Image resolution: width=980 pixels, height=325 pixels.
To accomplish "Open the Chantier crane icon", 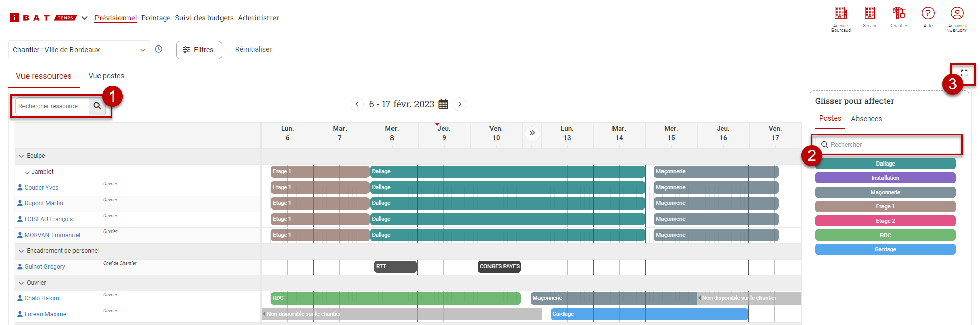I will [899, 14].
